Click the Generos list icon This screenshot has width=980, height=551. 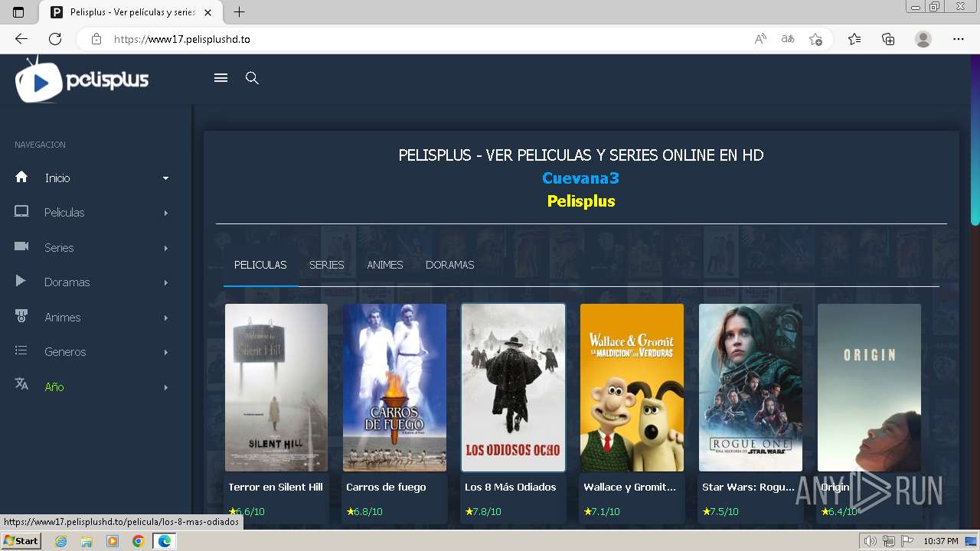(21, 350)
